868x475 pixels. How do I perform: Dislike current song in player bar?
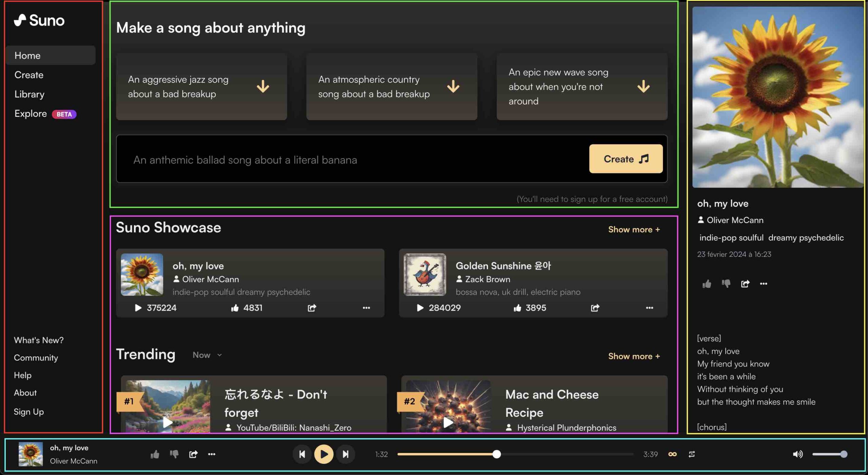click(174, 454)
